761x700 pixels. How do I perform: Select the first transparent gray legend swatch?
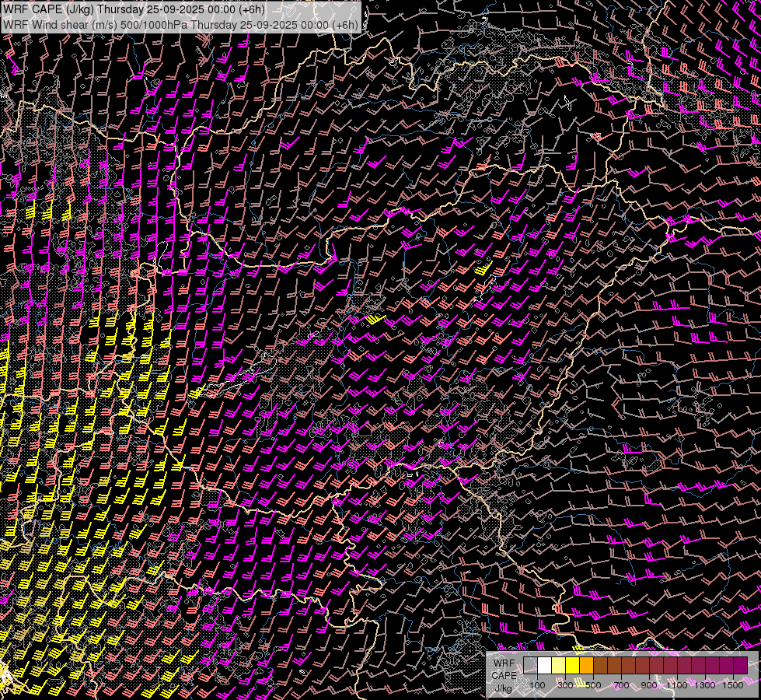pos(531,666)
